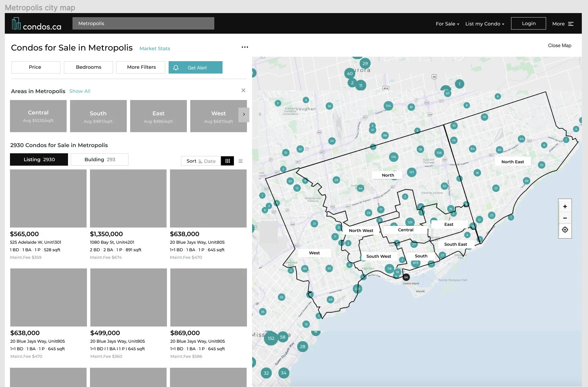Click the North East map label
Viewport: 588px width, 387px height.
512,162
